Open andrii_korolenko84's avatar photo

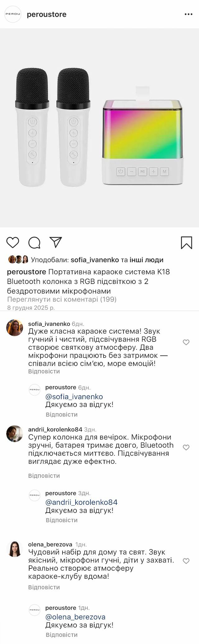click(15, 433)
